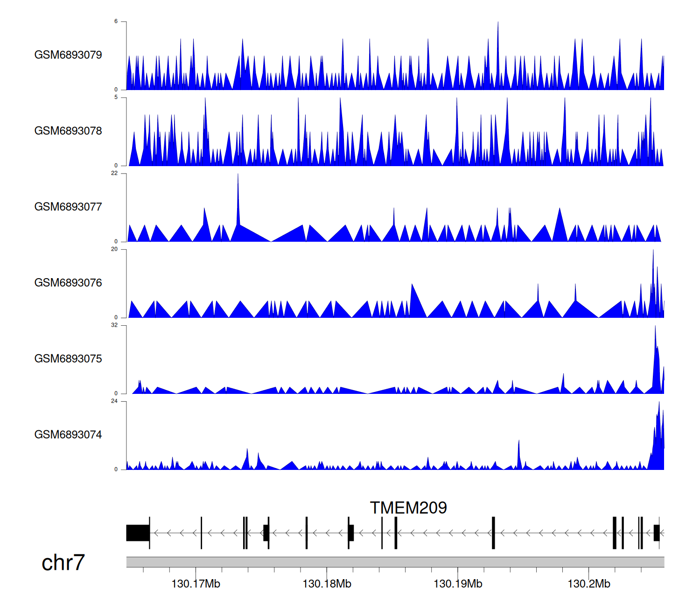The height and width of the screenshot is (616, 700).
Task: Click the y-axis maximum value 24
Action: 114,401
